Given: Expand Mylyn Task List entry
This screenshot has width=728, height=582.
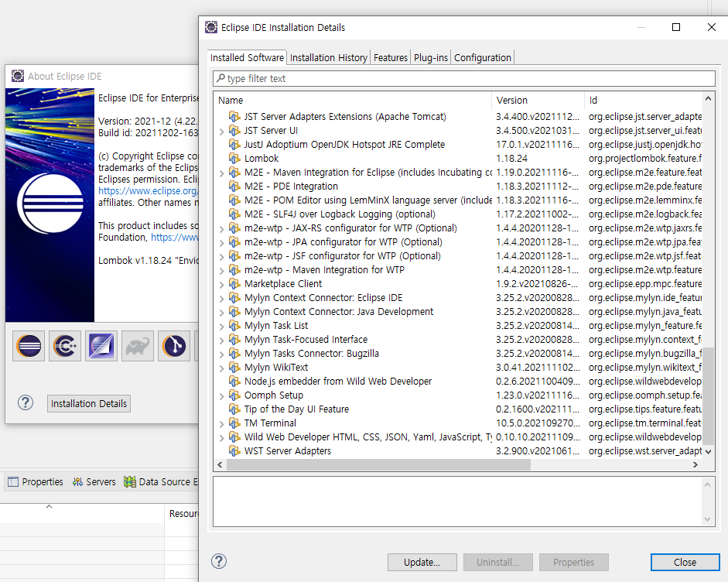Looking at the screenshot, I should pyautogui.click(x=221, y=327).
